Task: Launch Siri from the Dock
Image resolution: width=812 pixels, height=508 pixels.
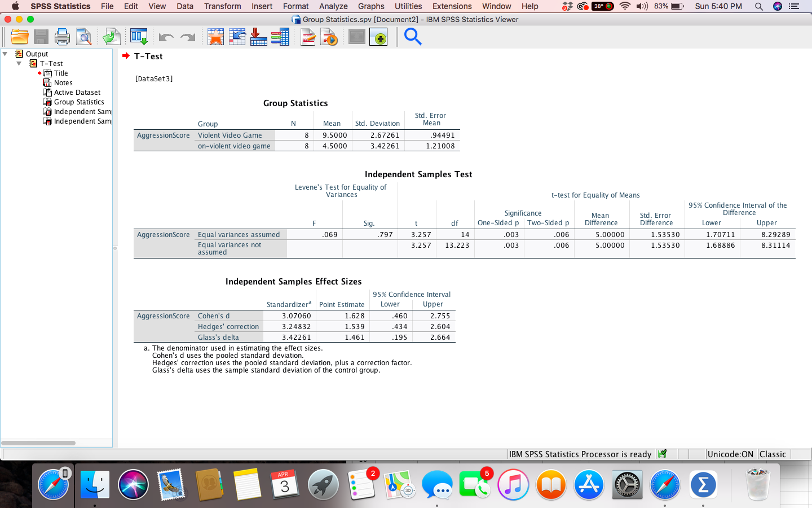Action: click(133, 484)
